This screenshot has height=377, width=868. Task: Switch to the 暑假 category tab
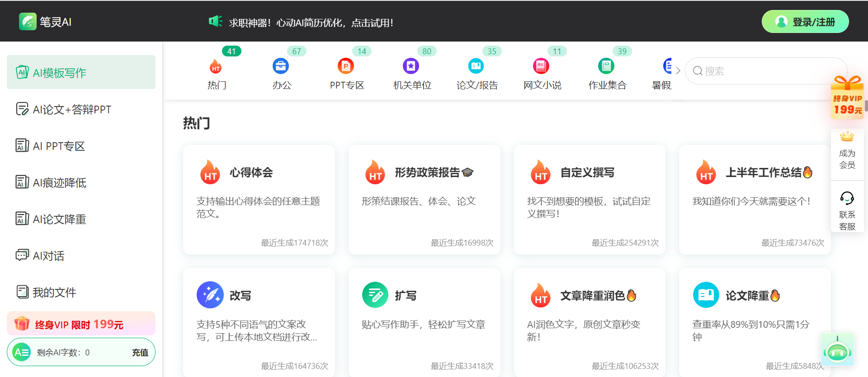(662, 74)
